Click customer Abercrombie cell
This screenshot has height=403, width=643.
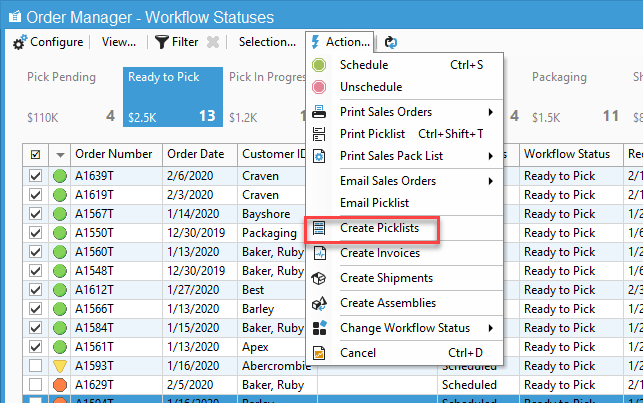pyautogui.click(x=277, y=366)
